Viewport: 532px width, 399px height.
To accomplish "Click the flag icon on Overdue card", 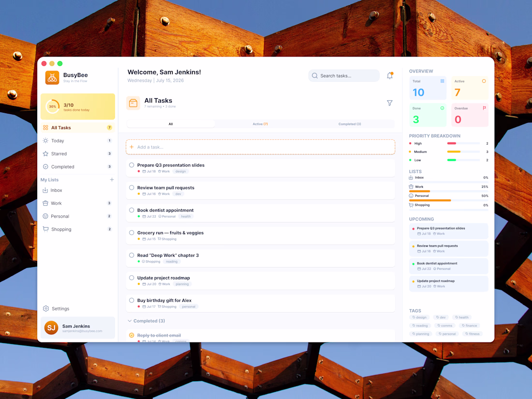I will (484, 108).
